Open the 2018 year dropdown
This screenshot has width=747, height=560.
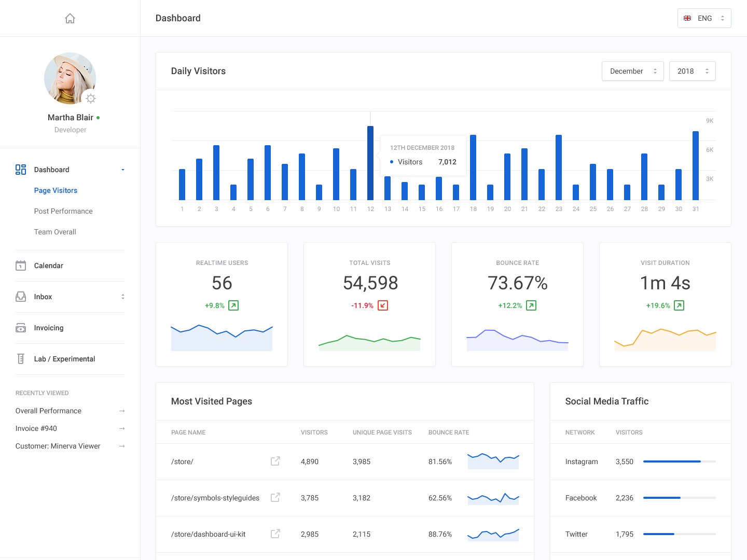tap(692, 71)
